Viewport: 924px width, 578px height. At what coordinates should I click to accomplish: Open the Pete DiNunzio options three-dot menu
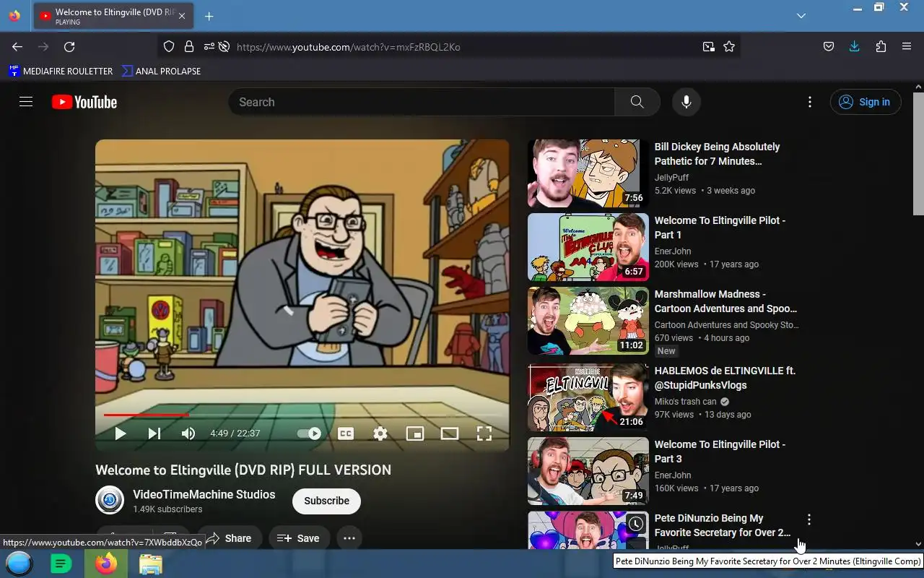809,519
